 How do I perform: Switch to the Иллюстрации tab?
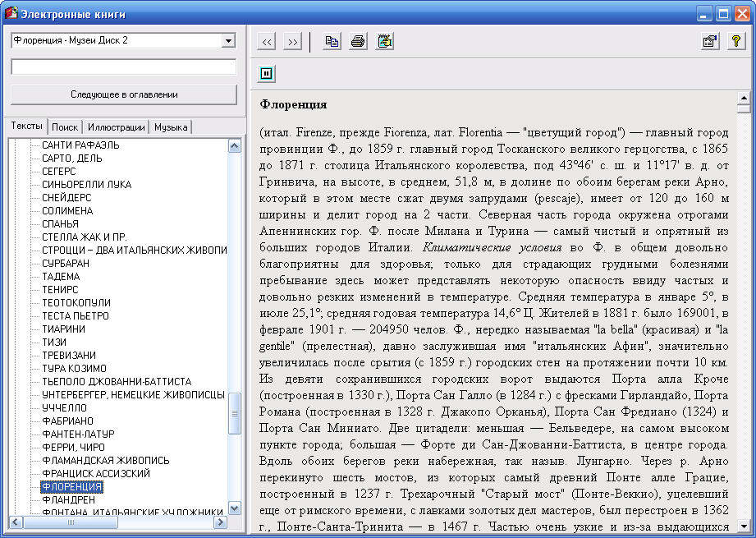[116, 127]
